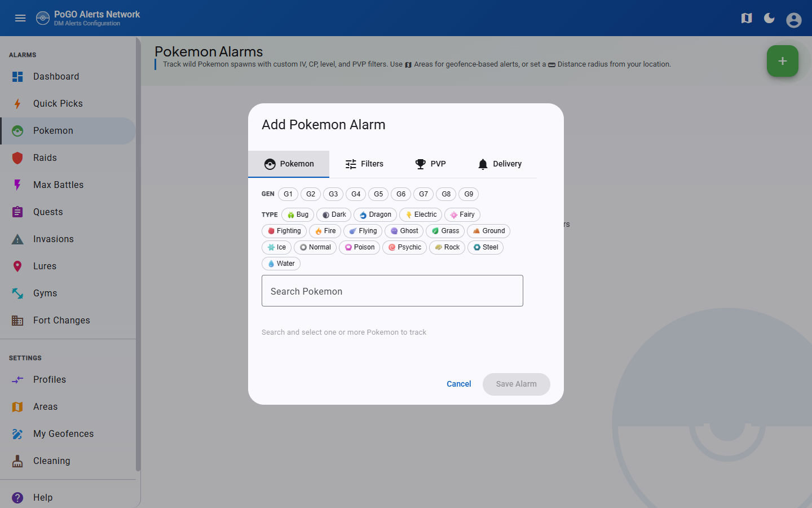
Task: Select the Steel type chip
Action: point(486,248)
